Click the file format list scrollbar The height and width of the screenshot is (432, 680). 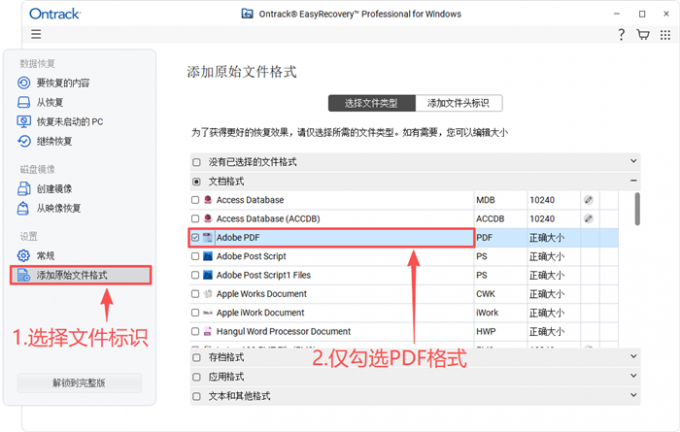click(x=637, y=209)
